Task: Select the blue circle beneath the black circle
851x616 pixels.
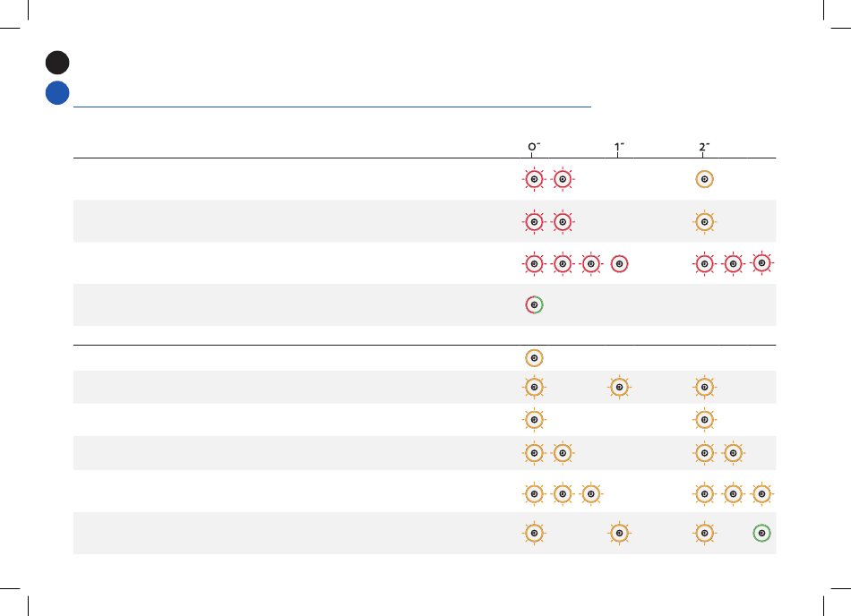Action: (x=57, y=93)
